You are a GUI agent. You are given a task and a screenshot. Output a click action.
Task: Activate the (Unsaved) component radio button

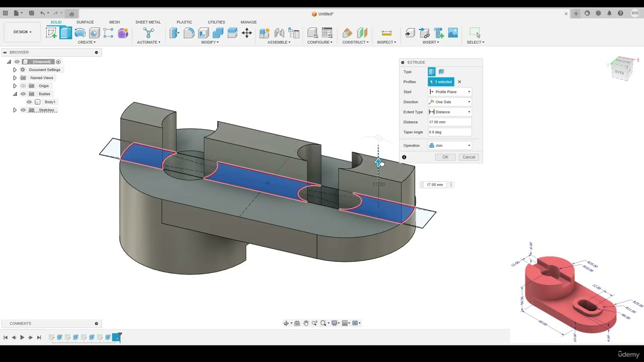58,62
